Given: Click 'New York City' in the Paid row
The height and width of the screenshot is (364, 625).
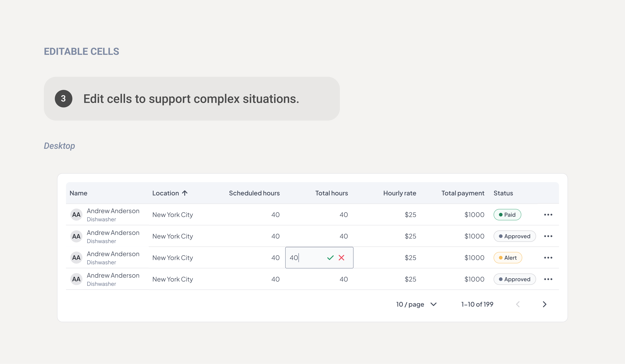Looking at the screenshot, I should (x=173, y=215).
